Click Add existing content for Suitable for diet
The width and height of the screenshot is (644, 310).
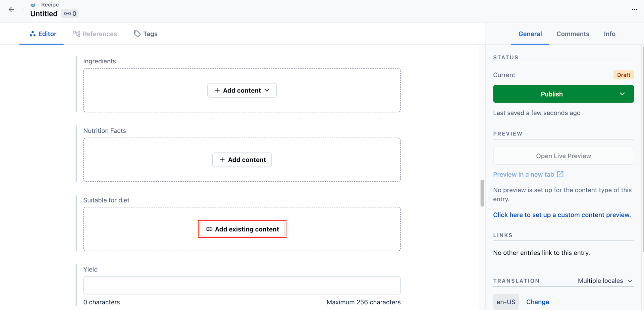[x=242, y=229]
